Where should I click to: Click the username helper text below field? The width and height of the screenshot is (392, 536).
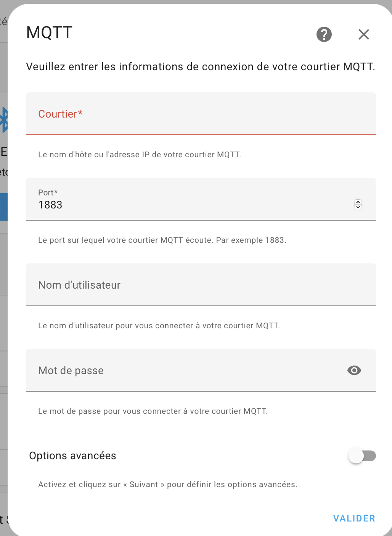159,326
